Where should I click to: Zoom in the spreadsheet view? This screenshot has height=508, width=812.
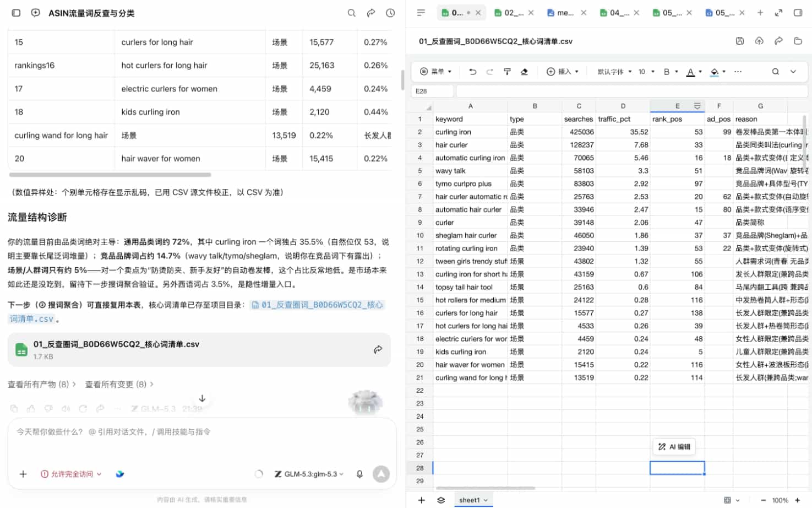click(x=797, y=500)
